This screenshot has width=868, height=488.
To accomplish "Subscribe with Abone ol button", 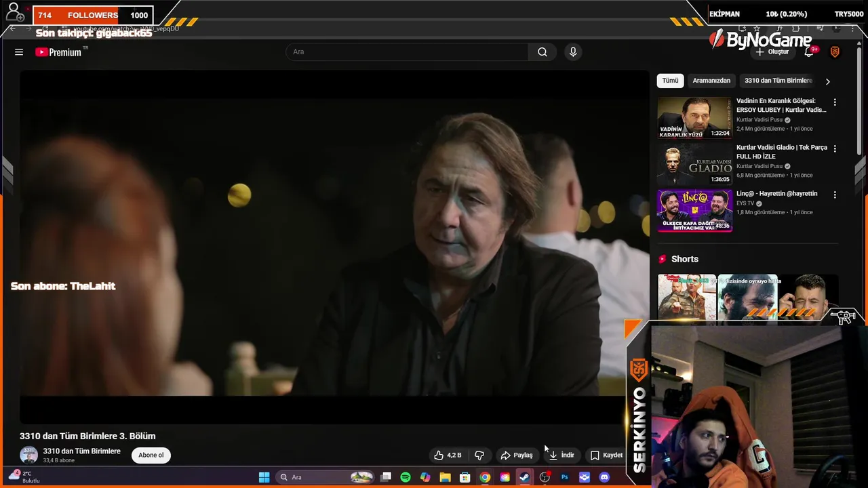I will (151, 455).
